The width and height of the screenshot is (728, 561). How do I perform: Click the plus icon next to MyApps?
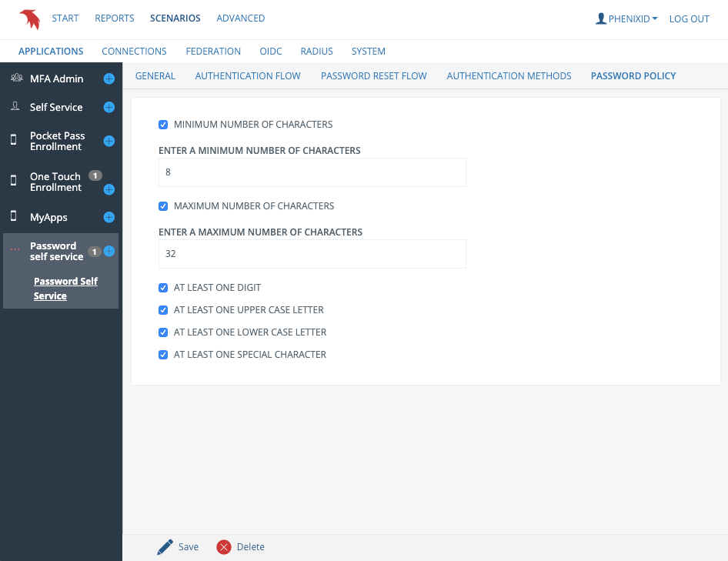[109, 218]
